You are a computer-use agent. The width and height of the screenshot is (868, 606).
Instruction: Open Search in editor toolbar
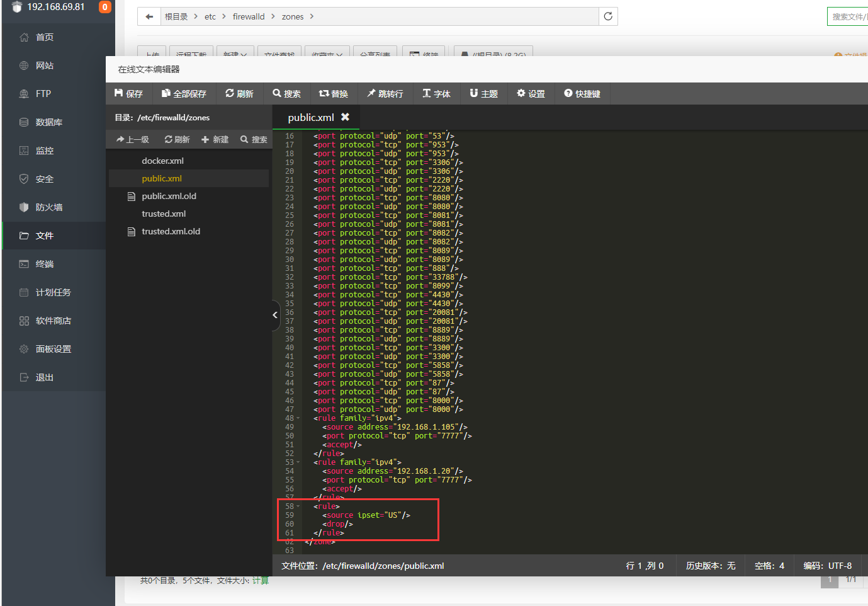(286, 94)
